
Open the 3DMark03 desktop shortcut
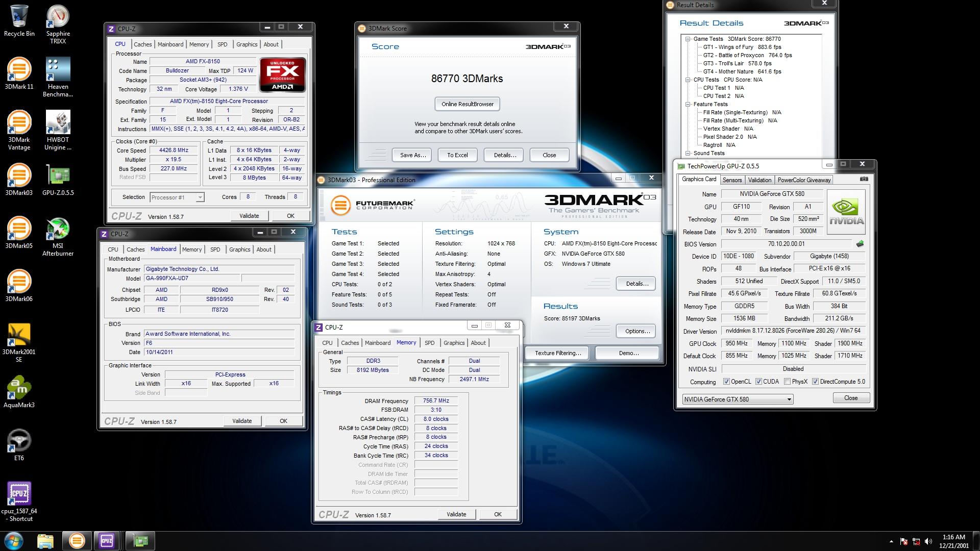pyautogui.click(x=19, y=180)
